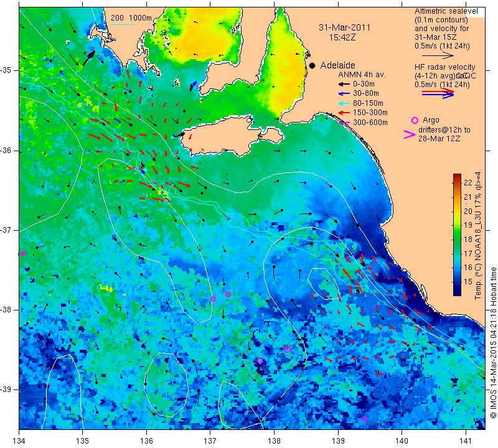This screenshot has height=448, width=498.
Task: Click the 'ANMN 4h av.' legend heading
Action: (362, 75)
